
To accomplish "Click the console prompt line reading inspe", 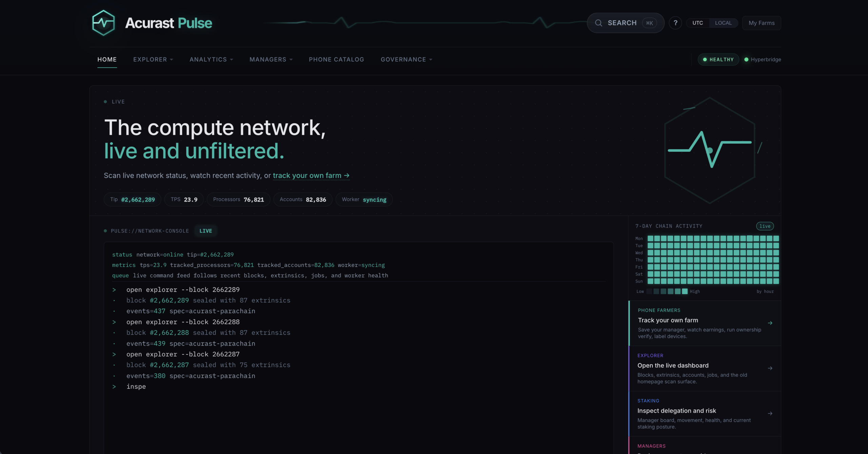I will [x=136, y=387].
